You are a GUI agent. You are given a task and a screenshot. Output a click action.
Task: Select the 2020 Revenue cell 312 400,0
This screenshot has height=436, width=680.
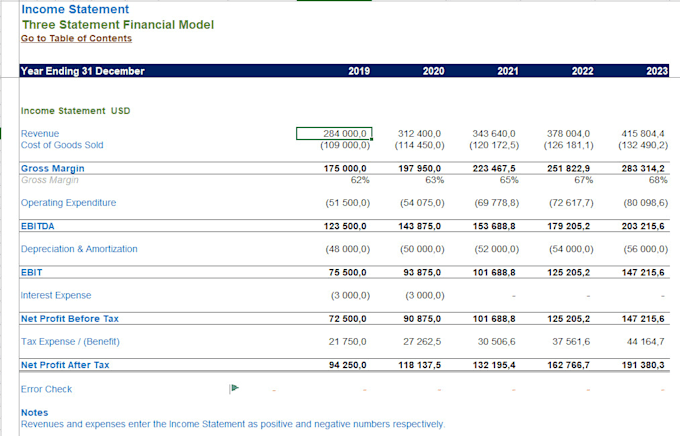[x=419, y=134]
